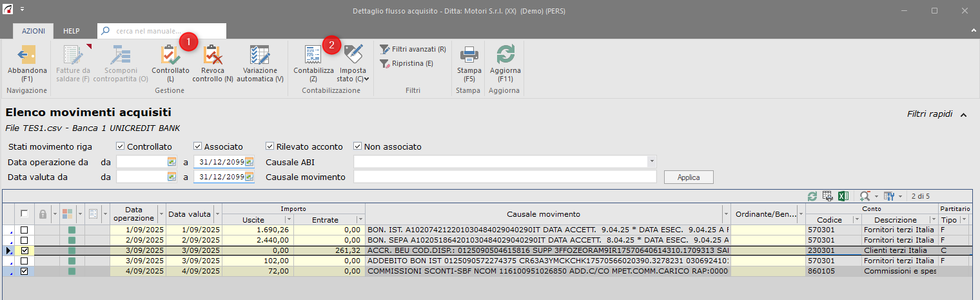Refresh data with Aggiorna (F11)

505,55
